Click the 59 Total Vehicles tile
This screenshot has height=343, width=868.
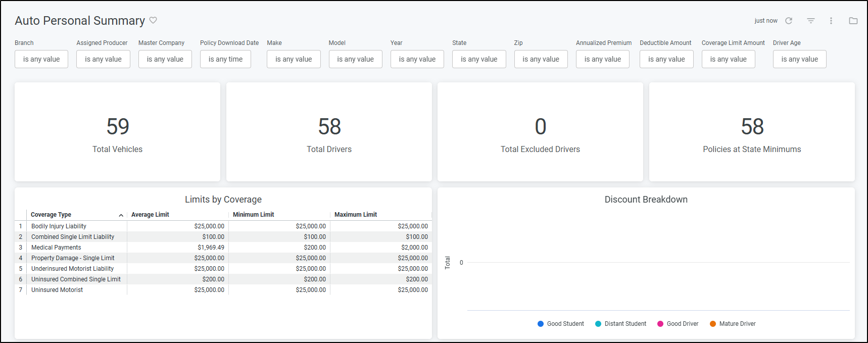[117, 132]
